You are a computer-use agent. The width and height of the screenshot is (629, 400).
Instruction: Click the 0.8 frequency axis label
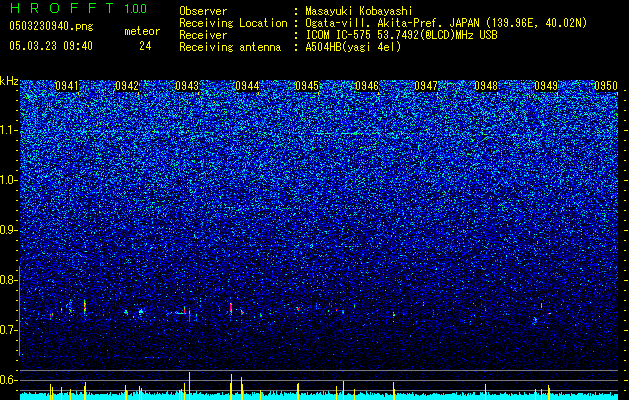pos(8,280)
